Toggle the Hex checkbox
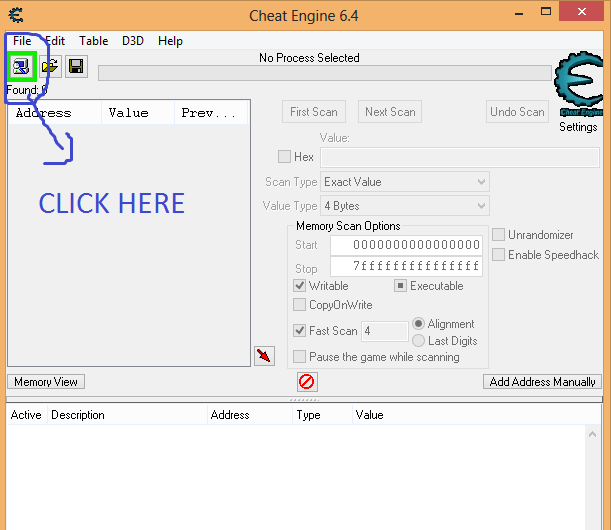 click(284, 157)
